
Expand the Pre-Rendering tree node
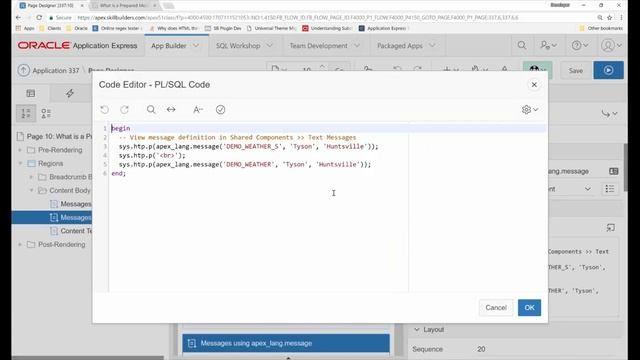click(20, 150)
